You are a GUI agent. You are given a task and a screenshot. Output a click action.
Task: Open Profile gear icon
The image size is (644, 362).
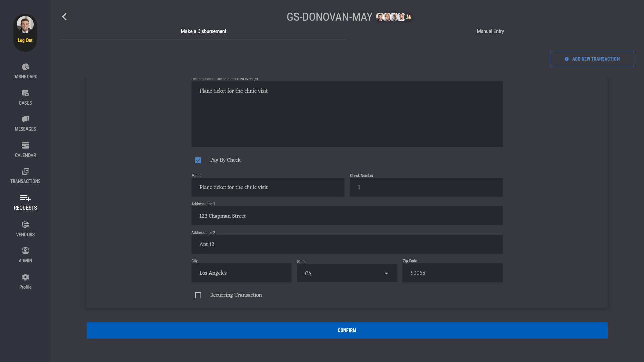click(x=25, y=277)
